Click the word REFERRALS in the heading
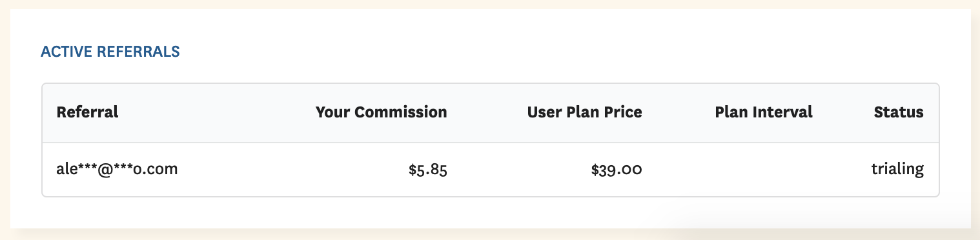This screenshot has width=980, height=240. (x=138, y=52)
